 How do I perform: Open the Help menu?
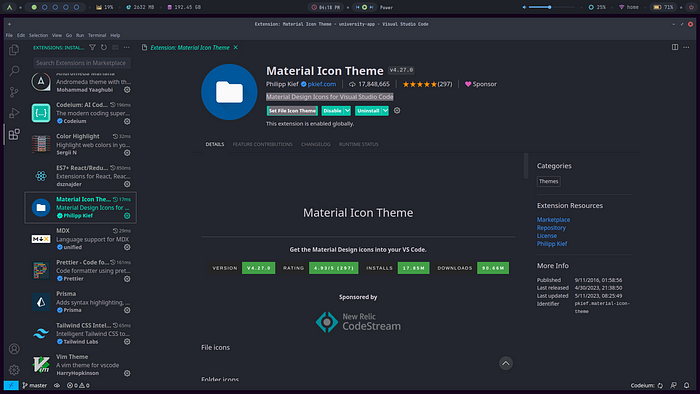[x=115, y=35]
